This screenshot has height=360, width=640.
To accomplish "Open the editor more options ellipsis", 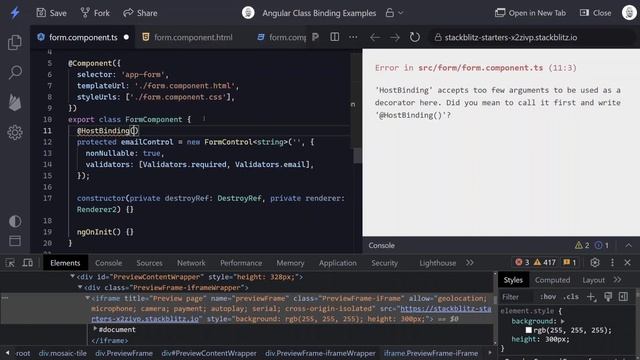I will tap(353, 37).
